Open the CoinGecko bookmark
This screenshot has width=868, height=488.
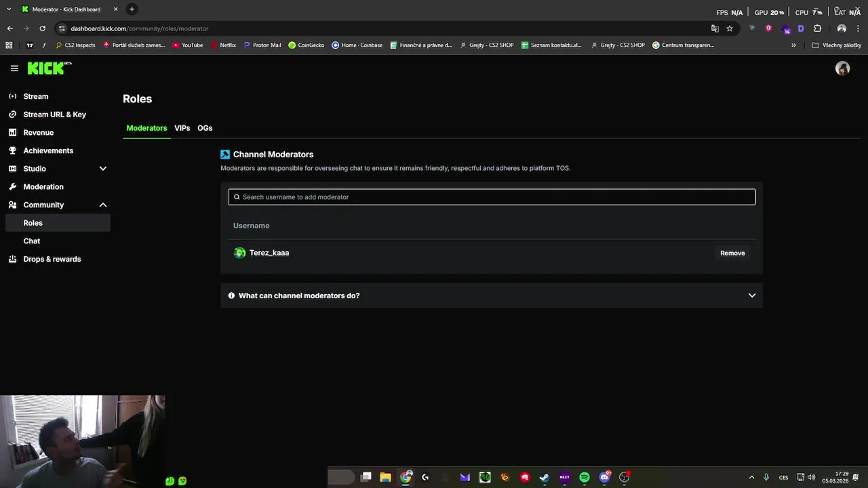point(307,45)
